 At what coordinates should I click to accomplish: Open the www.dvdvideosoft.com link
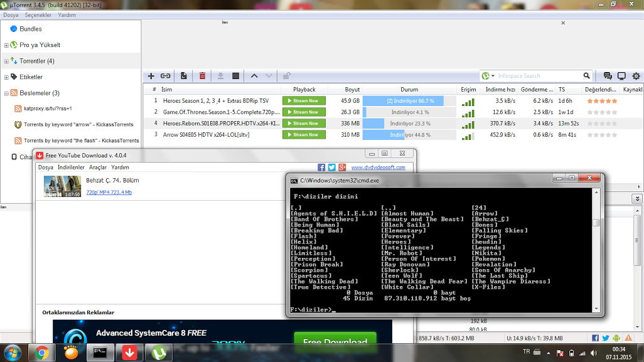coord(378,168)
